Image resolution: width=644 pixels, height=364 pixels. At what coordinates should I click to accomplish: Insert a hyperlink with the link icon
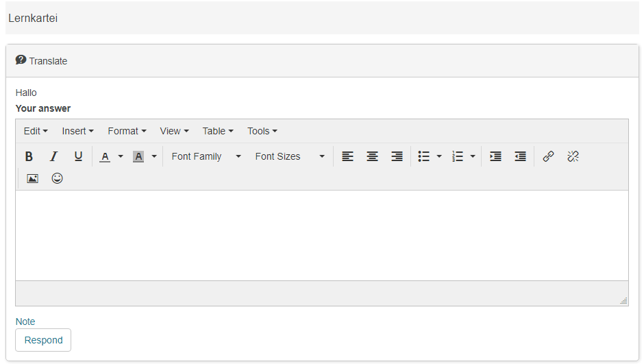(548, 156)
